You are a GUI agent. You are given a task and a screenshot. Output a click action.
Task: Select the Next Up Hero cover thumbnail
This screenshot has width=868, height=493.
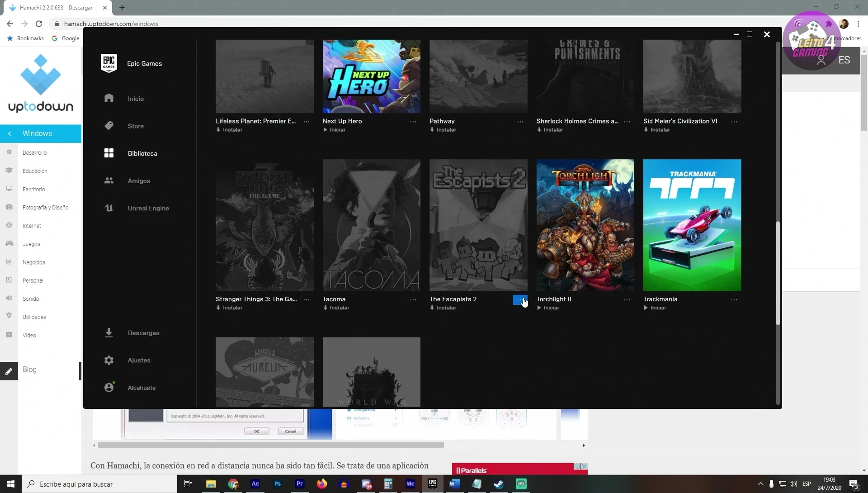(x=371, y=76)
